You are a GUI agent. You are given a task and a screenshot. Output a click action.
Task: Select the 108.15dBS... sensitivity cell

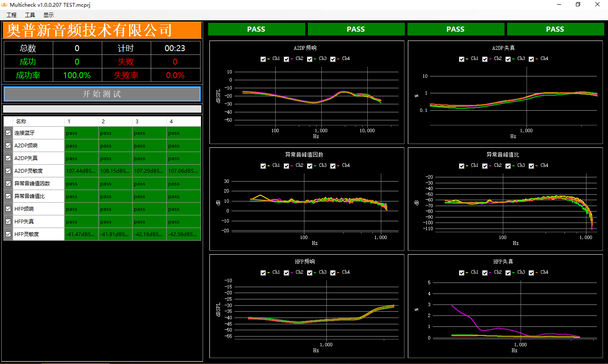(x=115, y=171)
